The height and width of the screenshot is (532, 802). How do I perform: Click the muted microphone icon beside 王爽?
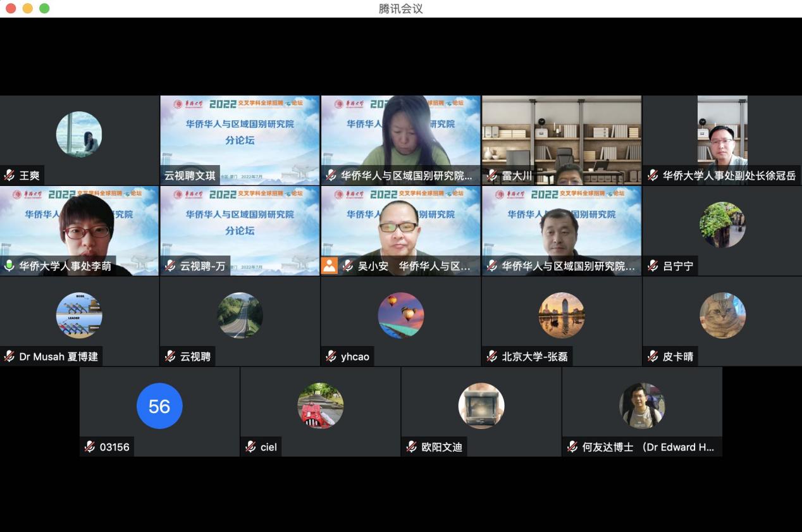click(9, 175)
